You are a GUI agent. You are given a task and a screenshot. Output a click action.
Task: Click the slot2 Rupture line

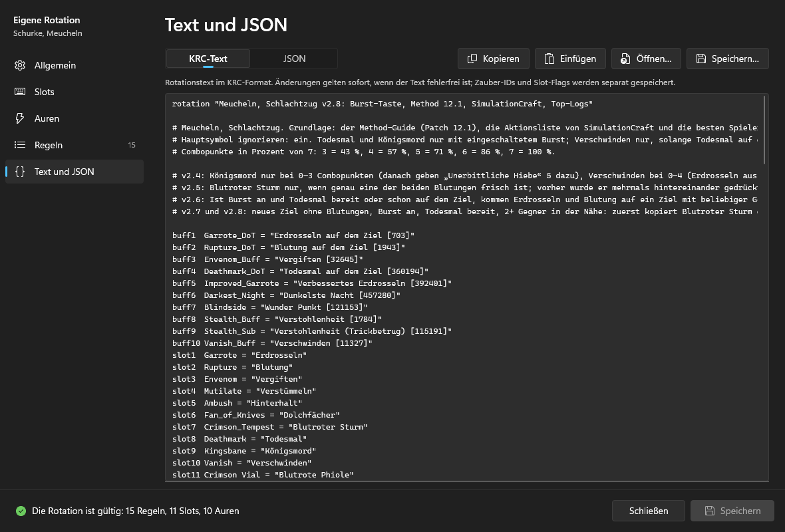pos(232,367)
